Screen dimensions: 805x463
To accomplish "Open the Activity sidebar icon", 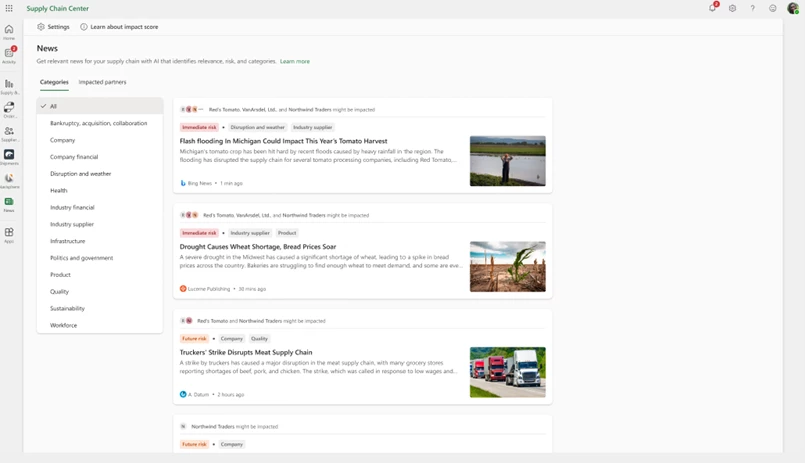I will click(x=9, y=55).
